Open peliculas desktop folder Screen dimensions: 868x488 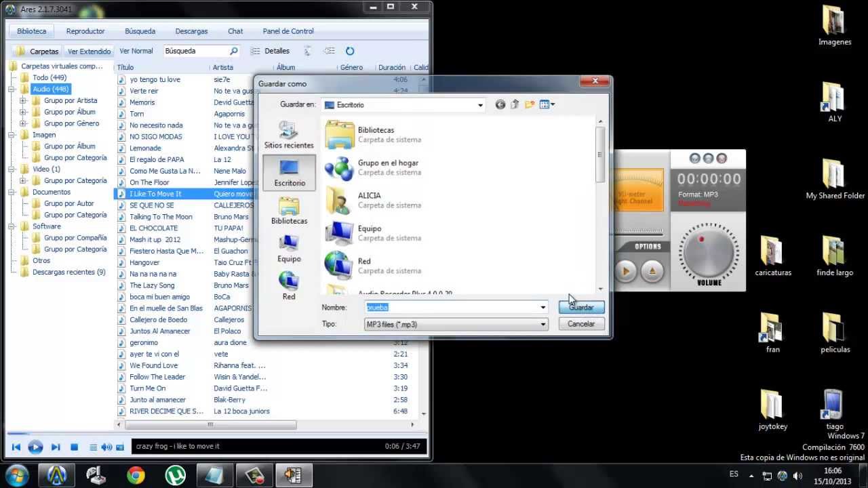click(x=835, y=333)
